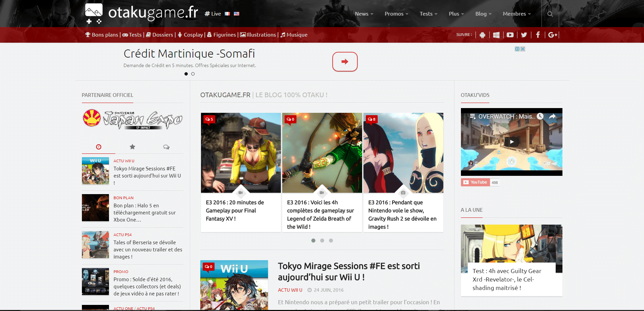Open the ACTU PS4 label above Tales of Berseria
Image resolution: width=644 pixels, height=311 pixels.
123,235
